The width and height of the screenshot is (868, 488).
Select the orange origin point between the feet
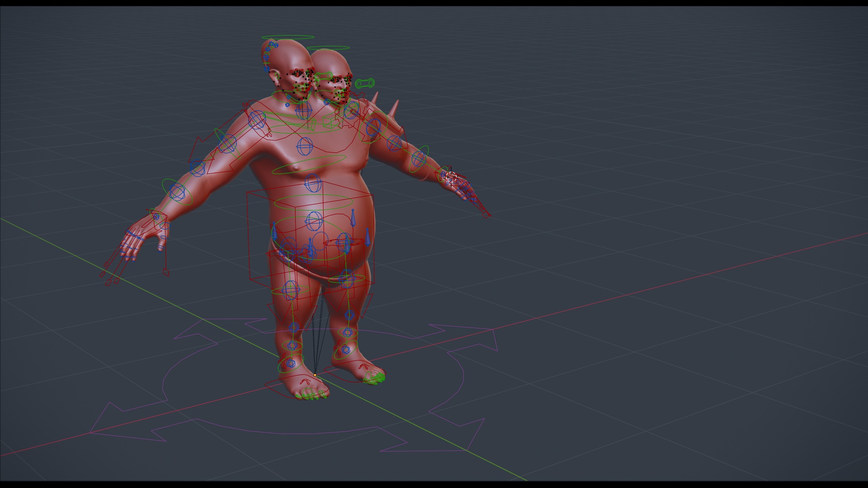tap(315, 375)
